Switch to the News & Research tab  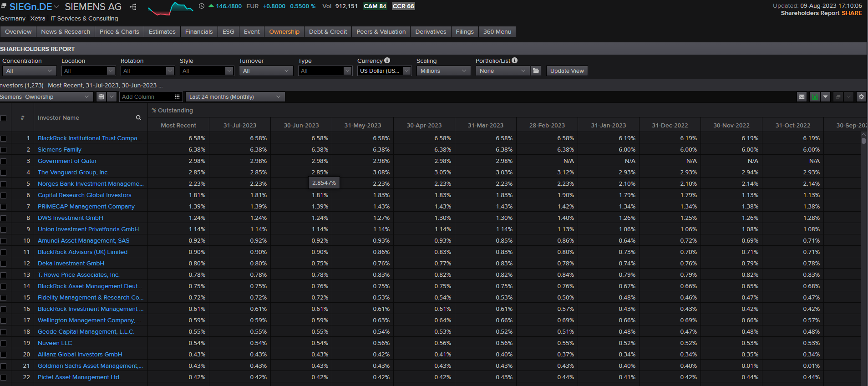(x=66, y=31)
